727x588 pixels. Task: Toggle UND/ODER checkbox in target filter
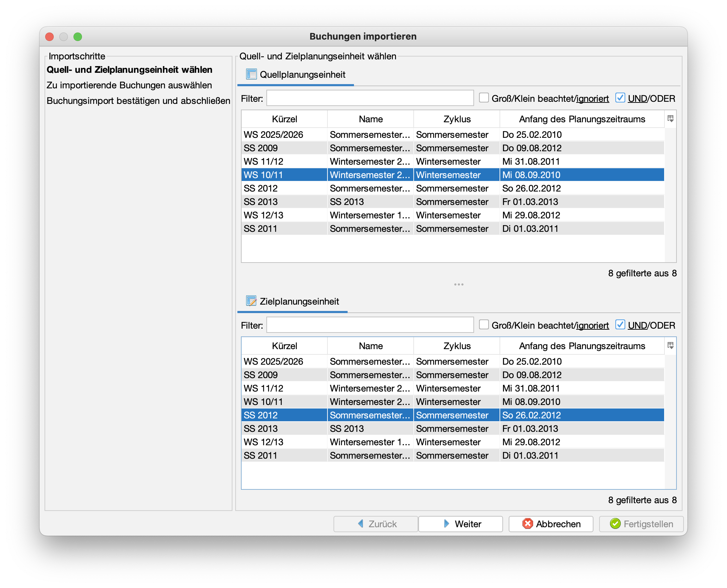[x=620, y=325]
